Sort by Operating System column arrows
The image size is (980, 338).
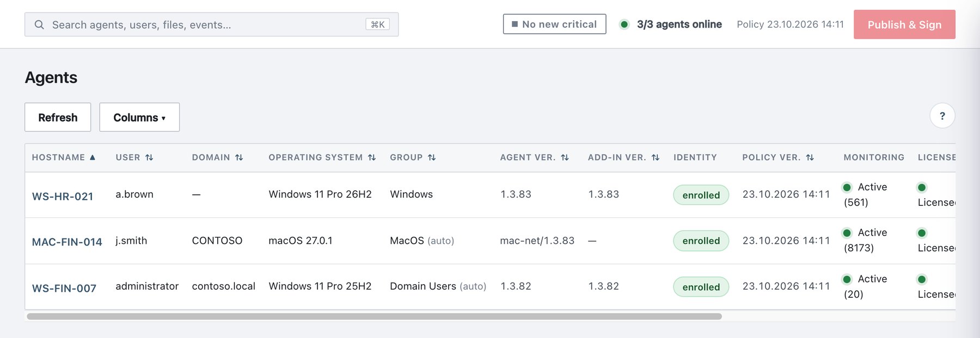pos(372,157)
